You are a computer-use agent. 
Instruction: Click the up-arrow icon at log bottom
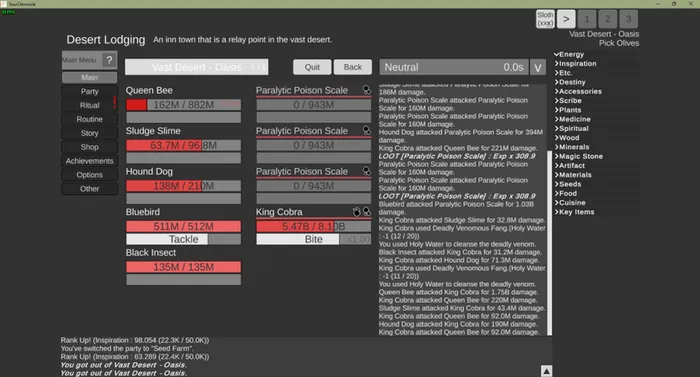coord(546,371)
